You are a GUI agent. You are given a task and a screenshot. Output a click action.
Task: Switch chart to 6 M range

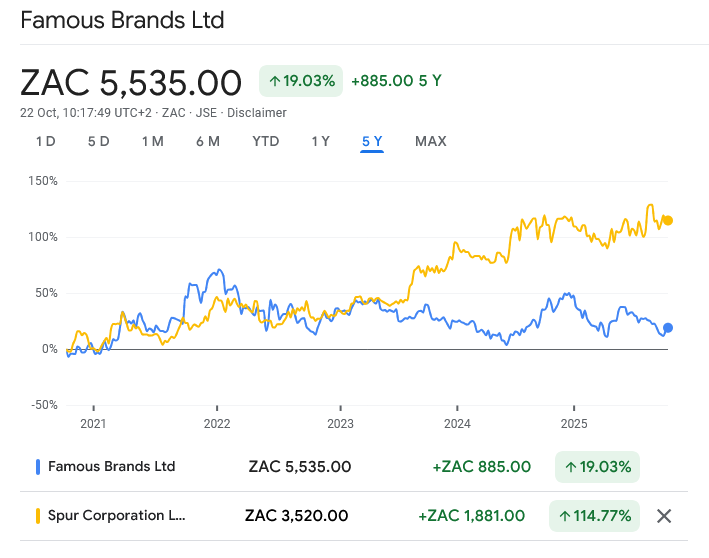tap(208, 142)
